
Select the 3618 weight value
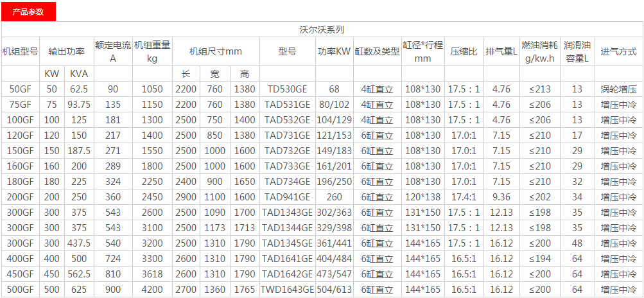pos(152,275)
